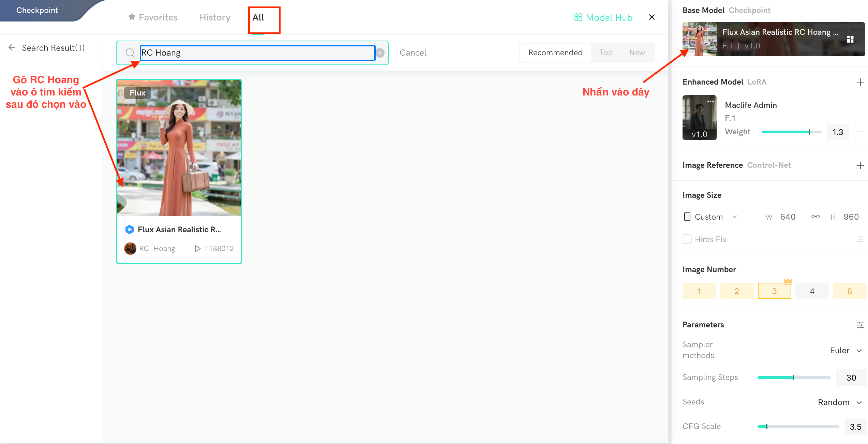Screen dimensions: 868x444
Task: Open the Model Hub link
Action: 603,17
